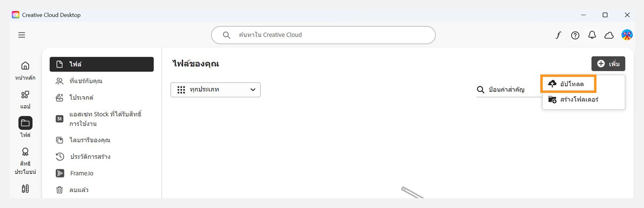Viewport: 644px width, 208px height.
Task: Expand the ทุกประเภท type filter dropdown
Action: tap(215, 90)
